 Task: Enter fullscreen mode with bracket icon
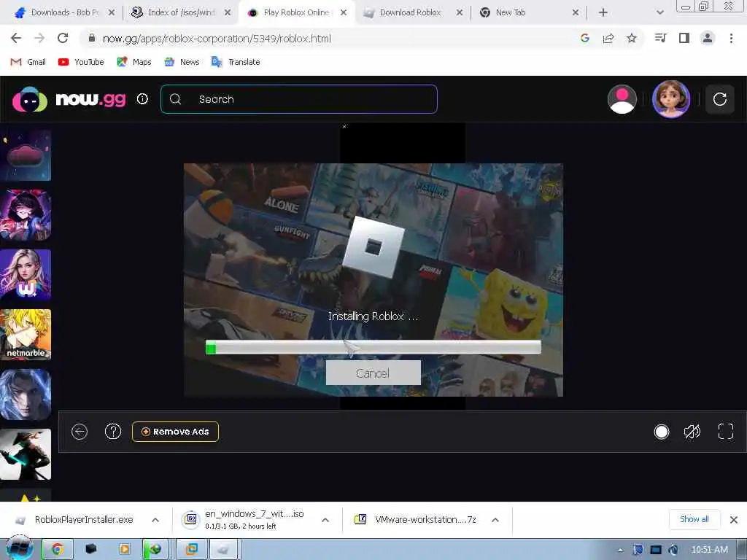click(x=726, y=432)
